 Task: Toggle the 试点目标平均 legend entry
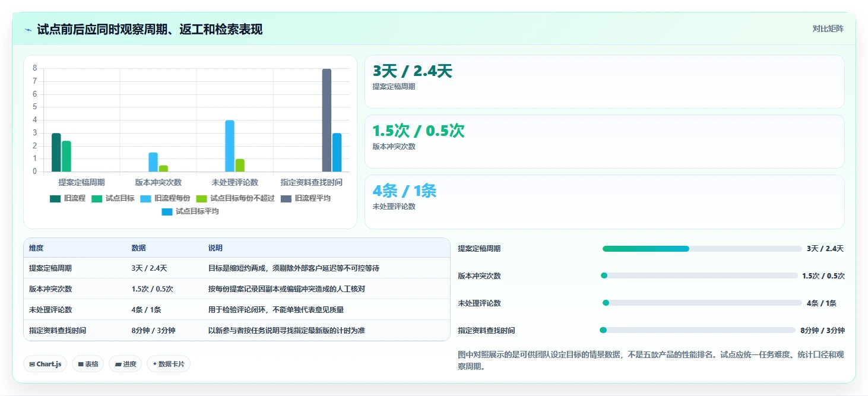(x=190, y=211)
